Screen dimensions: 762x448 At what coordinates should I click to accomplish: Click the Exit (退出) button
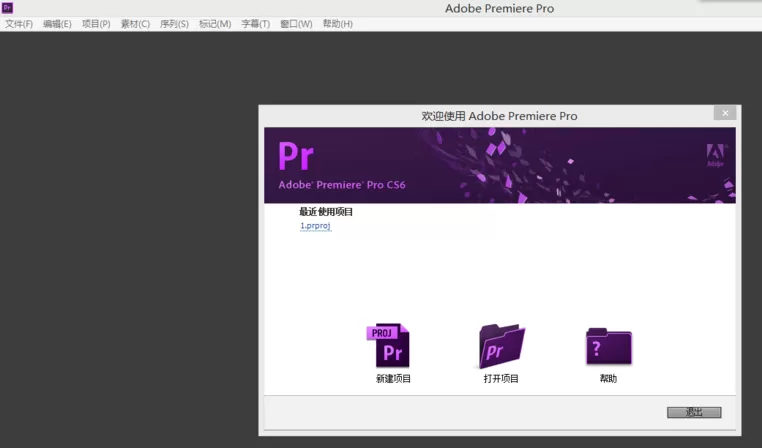694,412
